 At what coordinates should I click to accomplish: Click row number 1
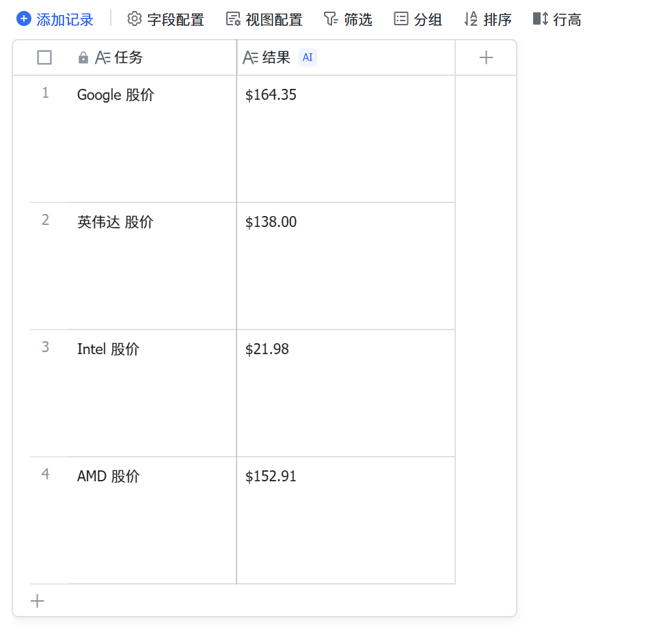45,92
